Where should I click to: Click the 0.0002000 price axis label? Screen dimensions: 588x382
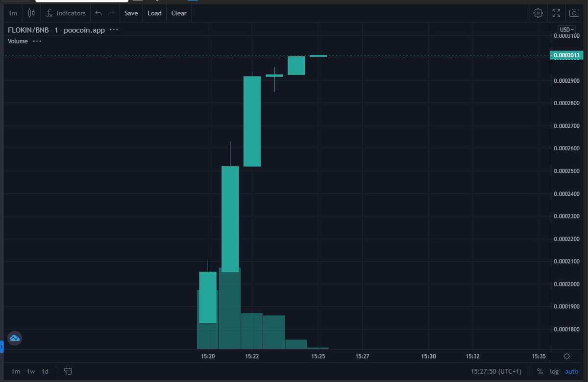coord(566,284)
